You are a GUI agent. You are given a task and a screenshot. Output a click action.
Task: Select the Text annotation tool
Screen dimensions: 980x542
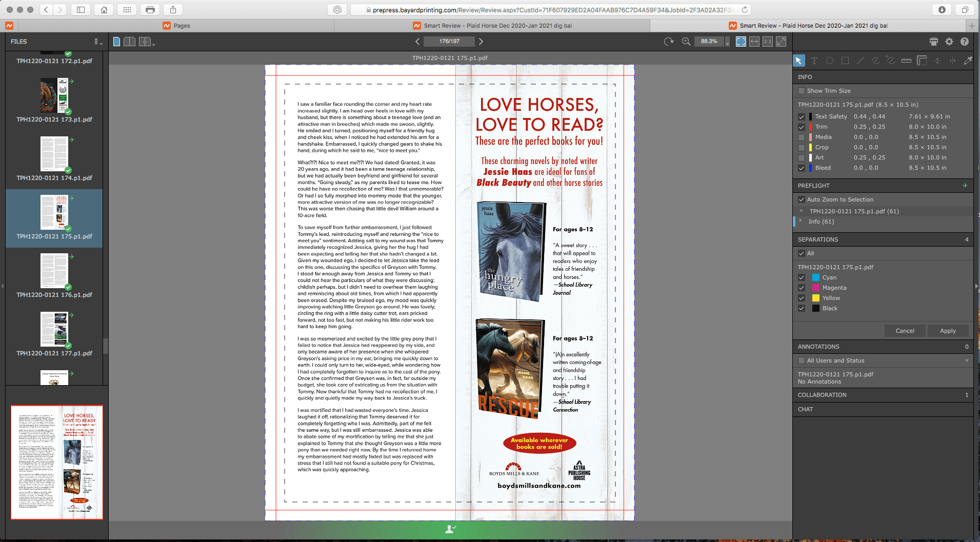[814, 61]
